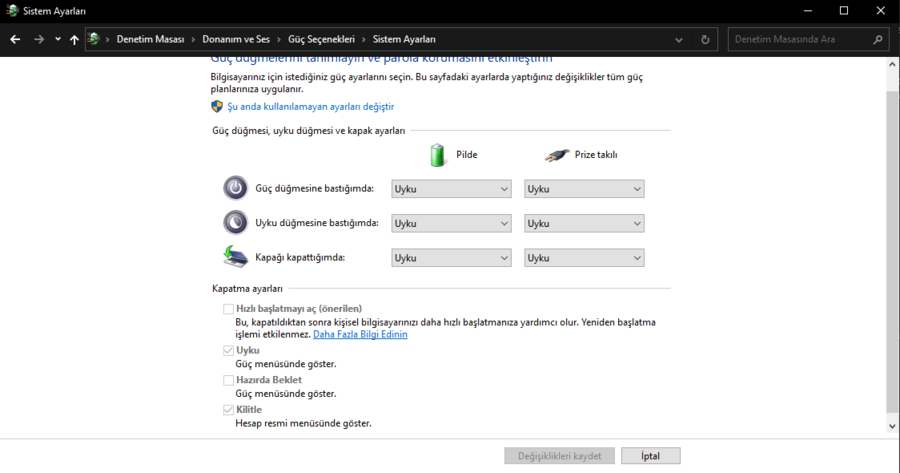Open Daha Fazla Bilgi Edinin link
Viewport: 900px width, 473px height.
360,334
